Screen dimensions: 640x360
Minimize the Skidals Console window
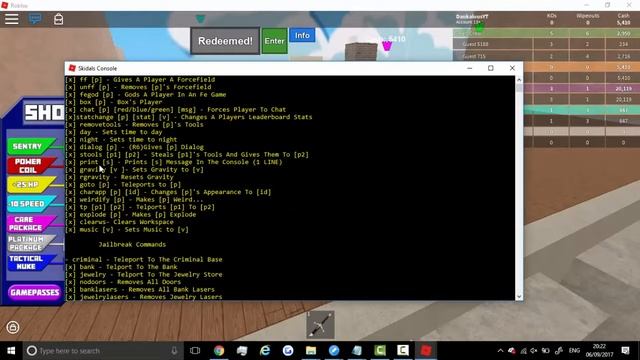(469, 68)
